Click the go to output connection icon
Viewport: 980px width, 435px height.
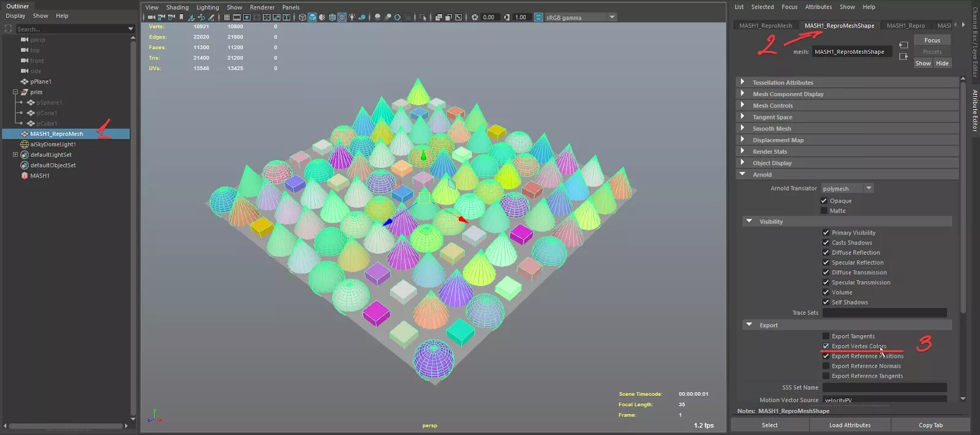[903, 56]
